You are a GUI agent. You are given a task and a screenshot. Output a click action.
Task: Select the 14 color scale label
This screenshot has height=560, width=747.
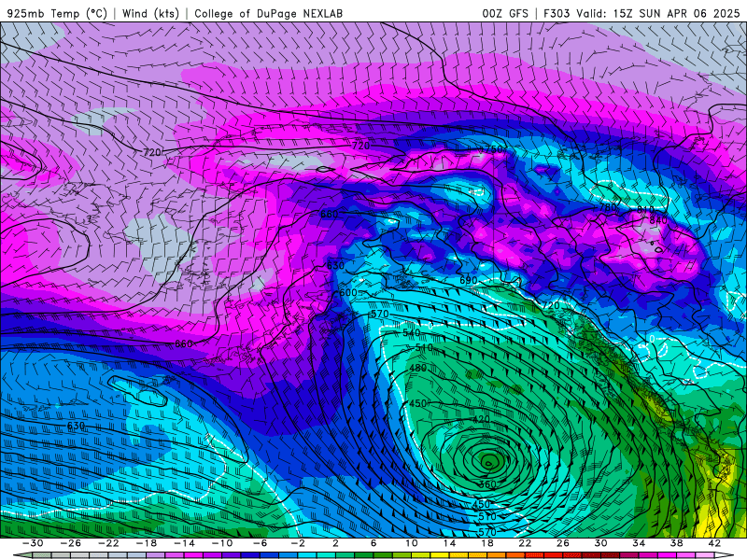coord(449,543)
